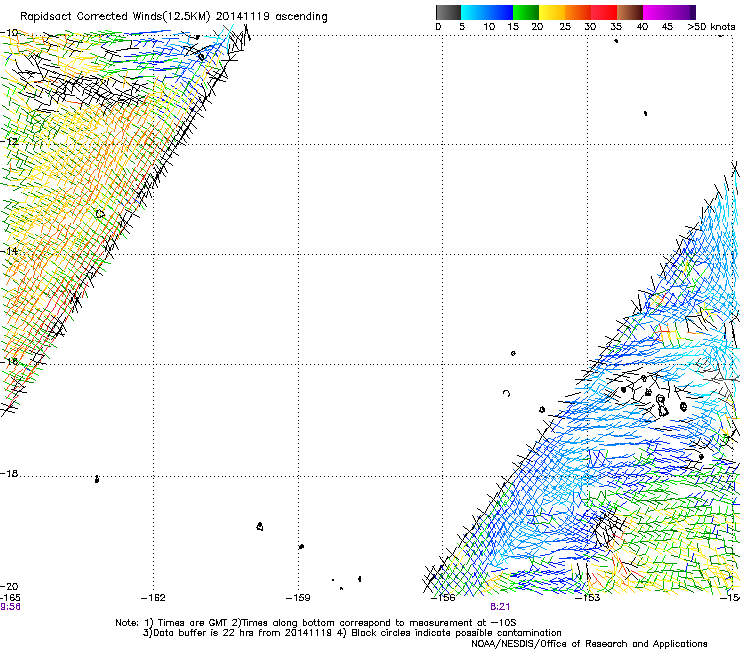Click the -14 latitude axis label

(9, 251)
